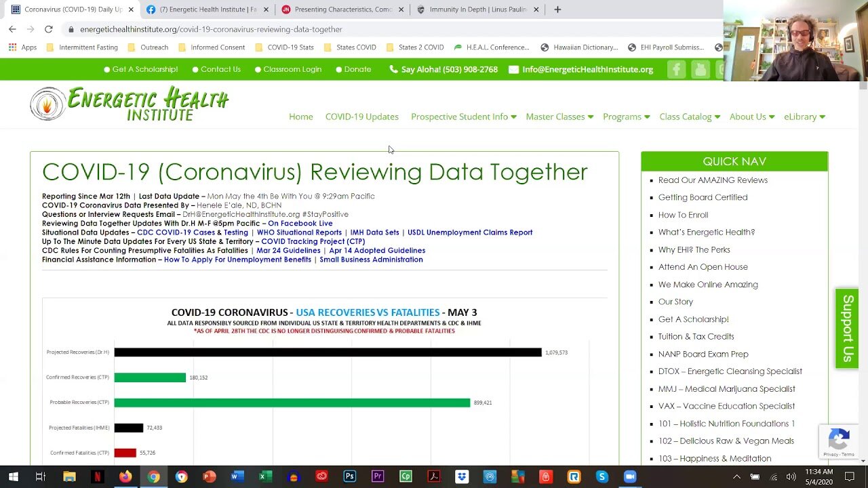
Task: Click Contact Us in the green bar
Action: 216,69
